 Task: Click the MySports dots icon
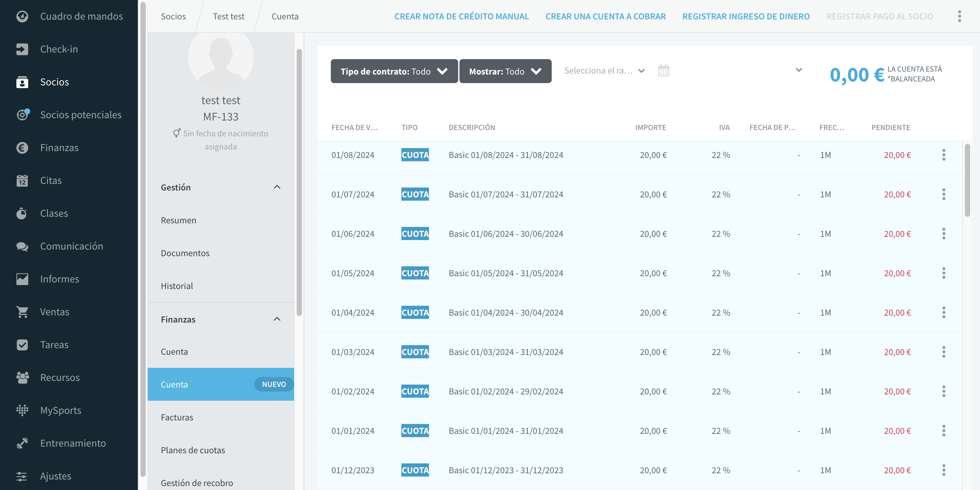tap(22, 411)
